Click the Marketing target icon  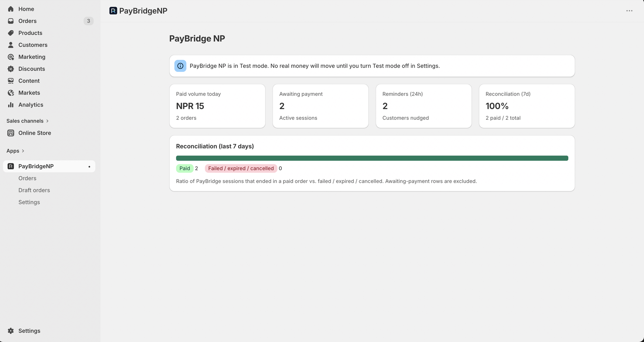tap(11, 57)
